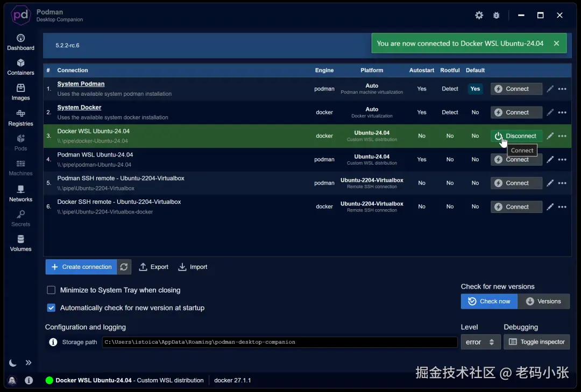The width and height of the screenshot is (581, 392).
Task: Edit the Podman WSL Ubuntu-24.04 connection pencil
Action: click(x=550, y=159)
